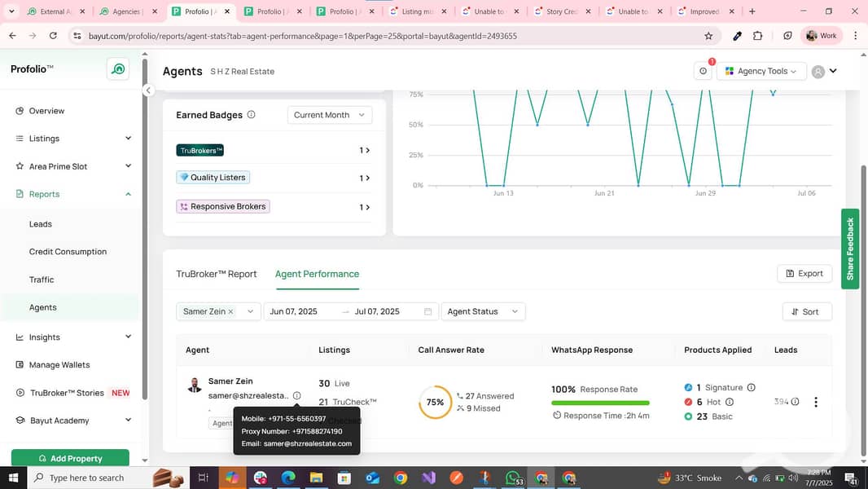
Task: Click the Jul 07, 2025 end date field
Action: pos(377,312)
